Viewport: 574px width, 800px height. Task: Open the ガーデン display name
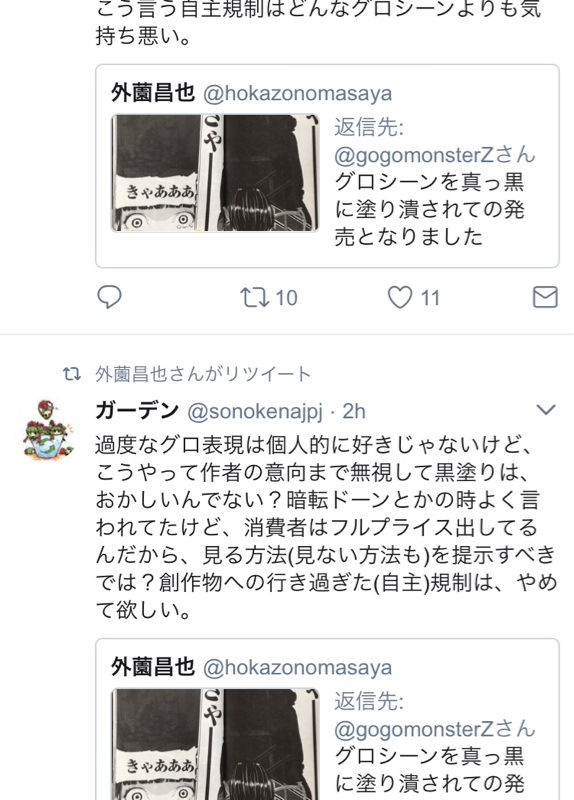pos(137,411)
